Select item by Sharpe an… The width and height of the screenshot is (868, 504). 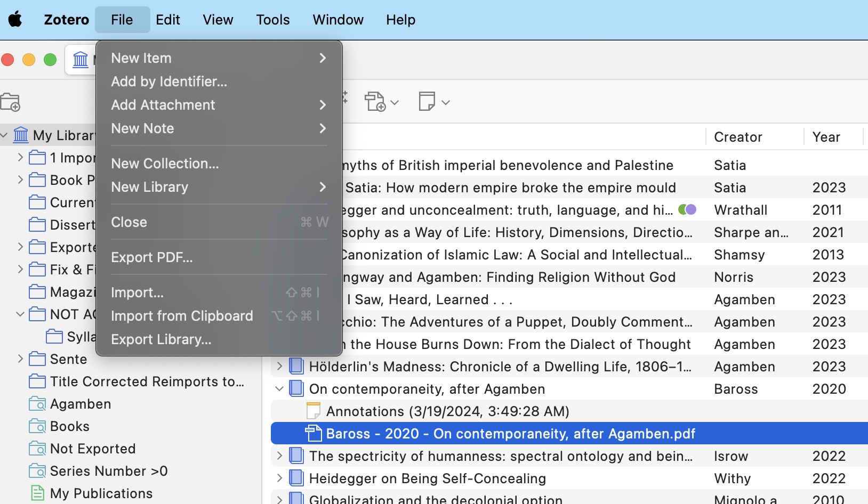tap(751, 232)
